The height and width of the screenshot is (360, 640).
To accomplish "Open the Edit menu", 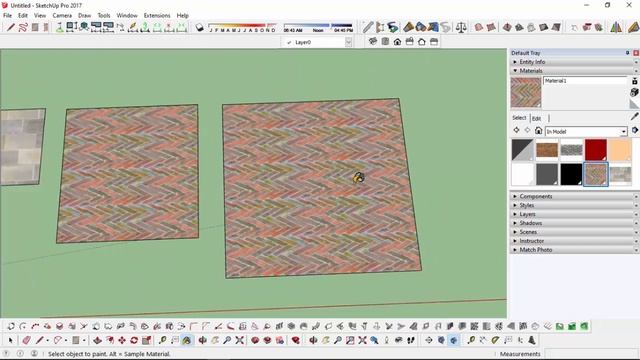I will [23, 16].
